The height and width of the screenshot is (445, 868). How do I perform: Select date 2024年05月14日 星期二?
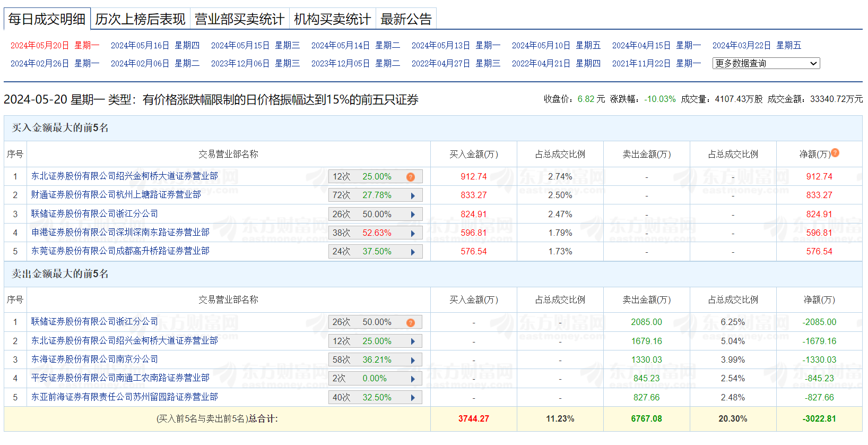(x=355, y=46)
